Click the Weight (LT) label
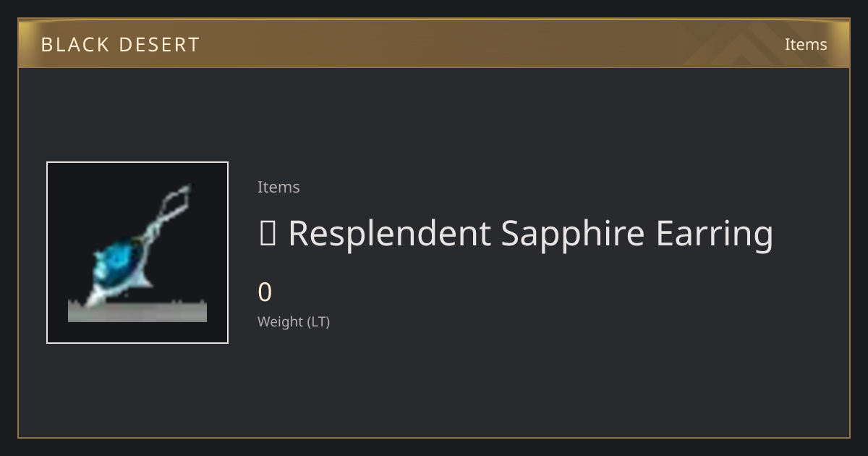The height and width of the screenshot is (456, 868). [x=294, y=321]
